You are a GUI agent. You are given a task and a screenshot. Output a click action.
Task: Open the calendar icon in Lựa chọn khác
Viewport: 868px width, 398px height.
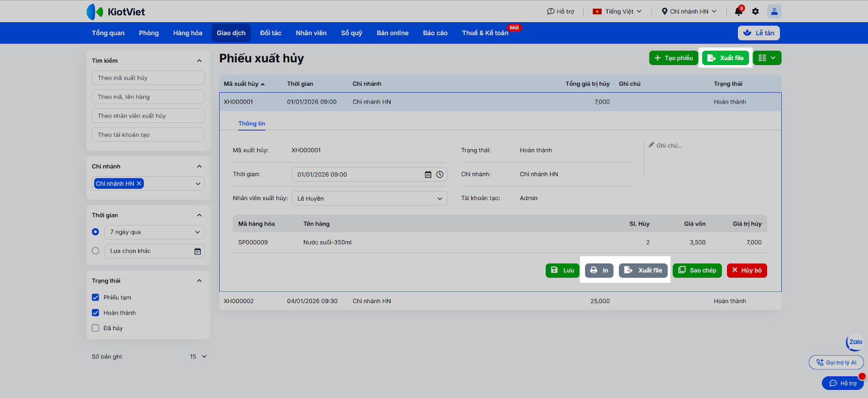coord(197,251)
